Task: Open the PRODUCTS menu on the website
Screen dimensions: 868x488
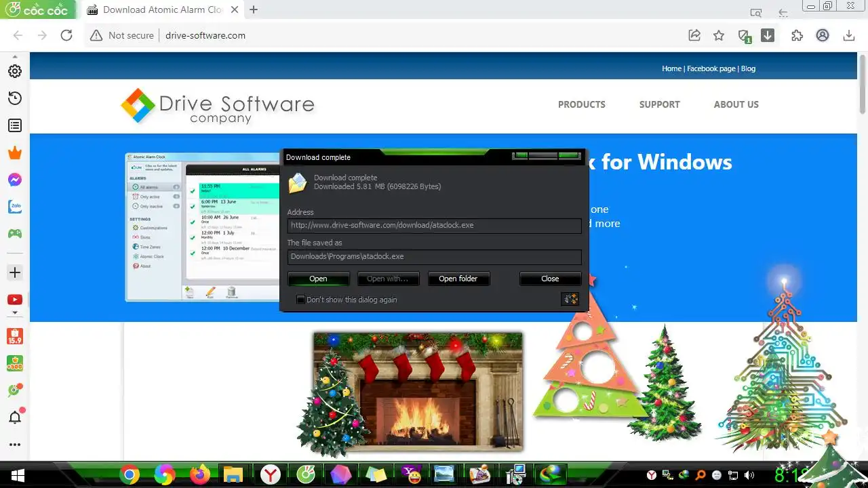Action: (581, 104)
